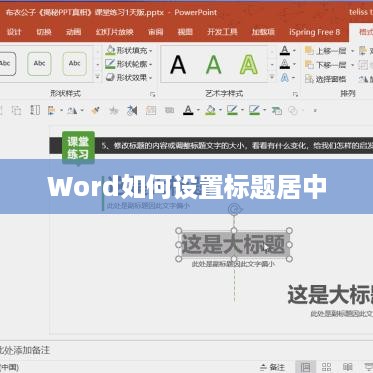Select the 审阅 ribbon tab
Image resolution: width=373 pixels, height=373 pixels.
156,32
